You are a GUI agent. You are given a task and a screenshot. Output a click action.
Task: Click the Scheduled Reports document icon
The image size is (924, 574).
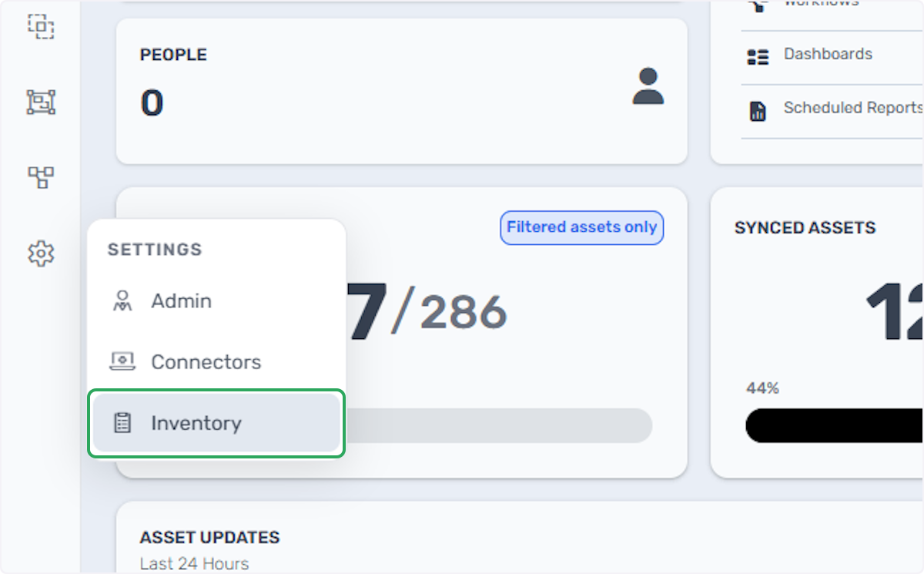(x=758, y=111)
